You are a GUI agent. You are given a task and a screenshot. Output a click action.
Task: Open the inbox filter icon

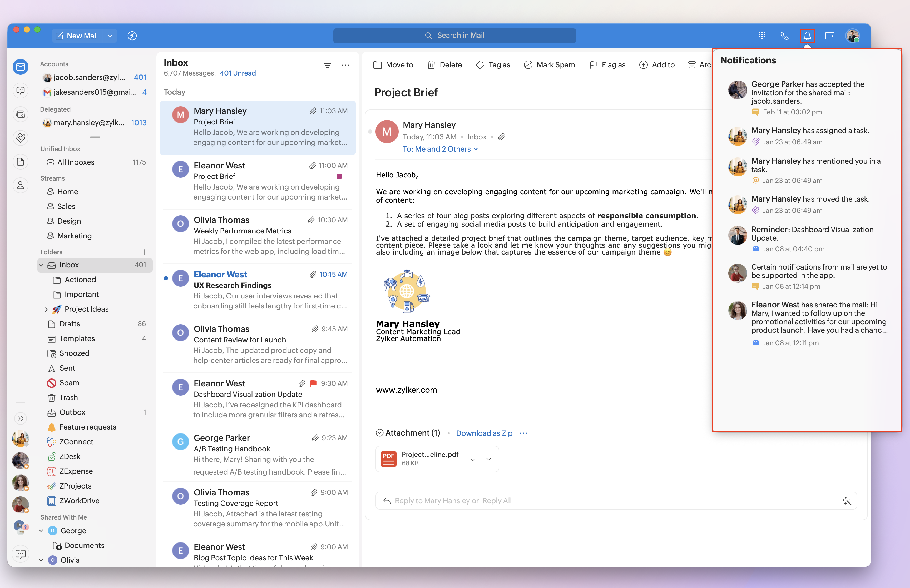pyautogui.click(x=327, y=66)
